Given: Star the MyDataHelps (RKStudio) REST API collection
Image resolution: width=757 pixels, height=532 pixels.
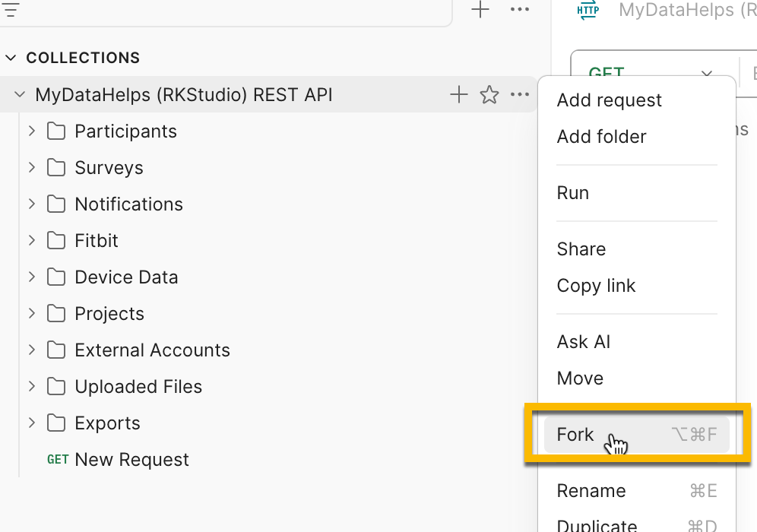Looking at the screenshot, I should pyautogui.click(x=489, y=95).
